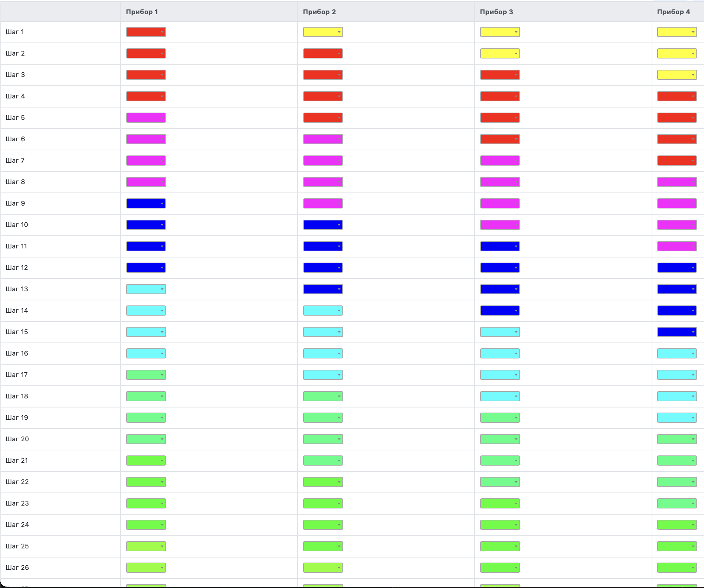Open the Шаг 6 Прибор 2 magenta dropdown

click(323, 139)
